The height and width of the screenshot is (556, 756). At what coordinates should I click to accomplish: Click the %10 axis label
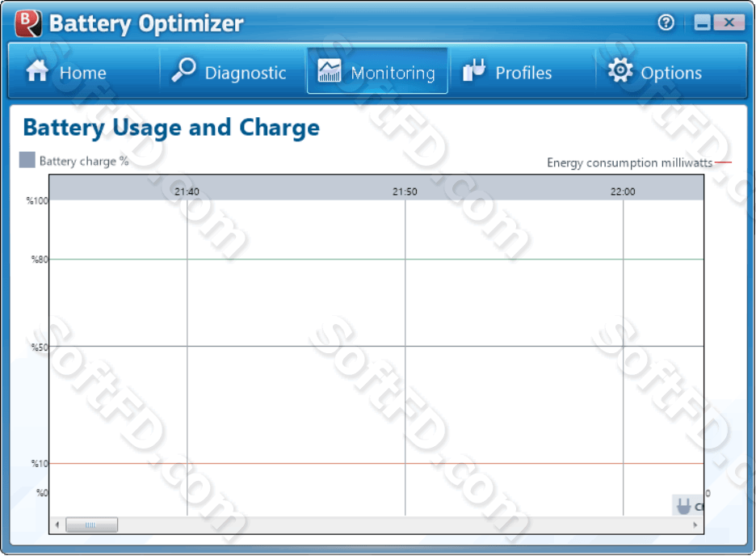pyautogui.click(x=40, y=463)
